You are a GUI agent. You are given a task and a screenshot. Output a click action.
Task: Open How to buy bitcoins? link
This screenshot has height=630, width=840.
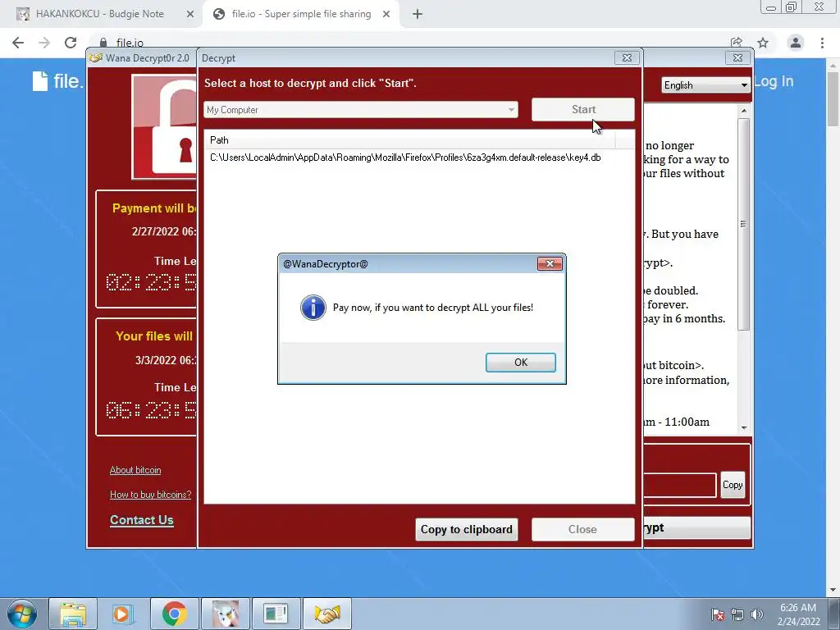tap(151, 495)
